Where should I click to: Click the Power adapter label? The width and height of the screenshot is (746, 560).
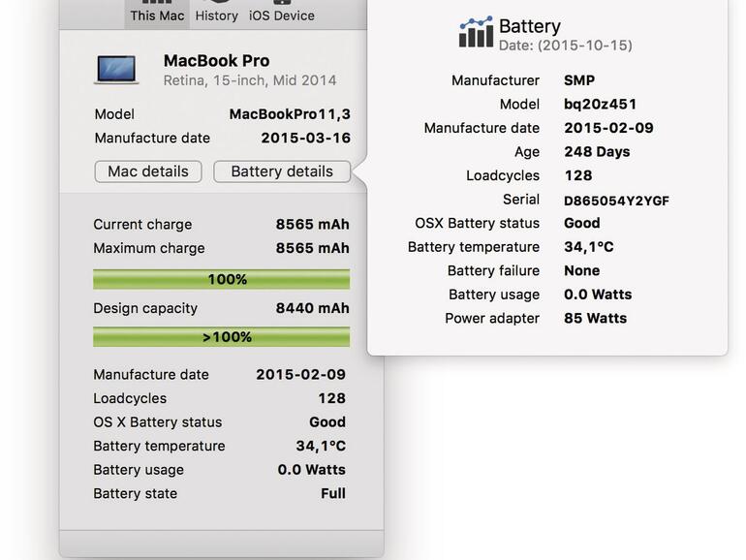click(x=492, y=319)
